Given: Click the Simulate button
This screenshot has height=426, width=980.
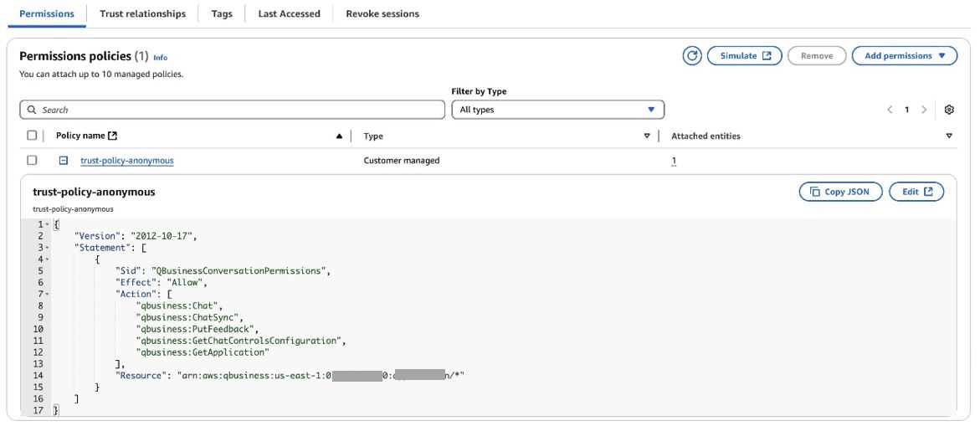Looking at the screenshot, I should point(745,56).
